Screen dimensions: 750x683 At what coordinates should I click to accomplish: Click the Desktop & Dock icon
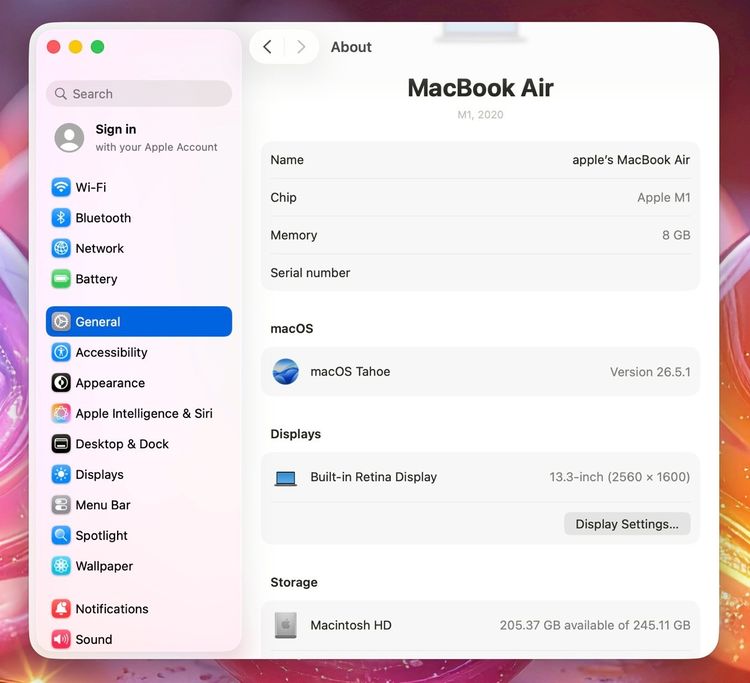(61, 444)
